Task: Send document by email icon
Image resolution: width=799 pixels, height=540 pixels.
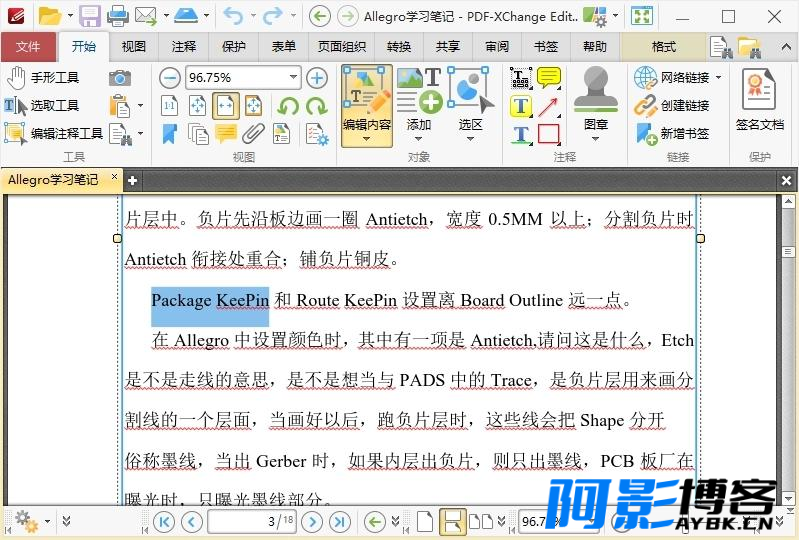Action: point(146,16)
